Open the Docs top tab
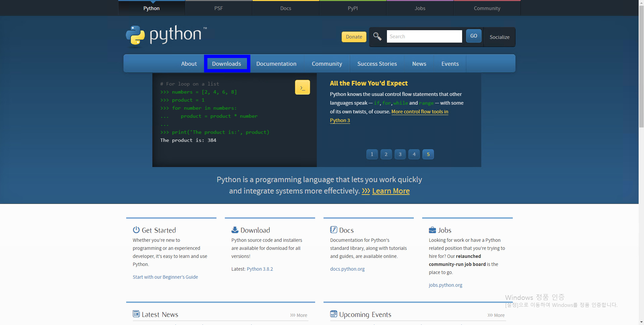The height and width of the screenshot is (325, 644). tap(286, 8)
